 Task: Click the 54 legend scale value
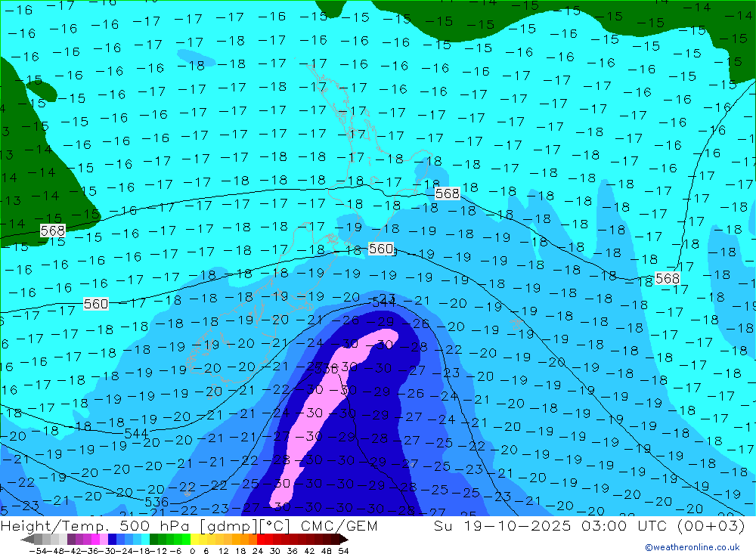343,551
